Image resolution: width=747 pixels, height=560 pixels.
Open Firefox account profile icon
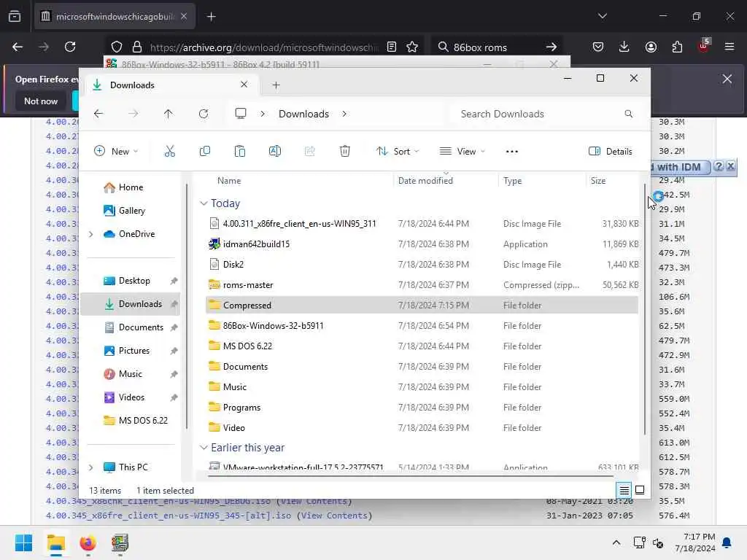[651, 47]
